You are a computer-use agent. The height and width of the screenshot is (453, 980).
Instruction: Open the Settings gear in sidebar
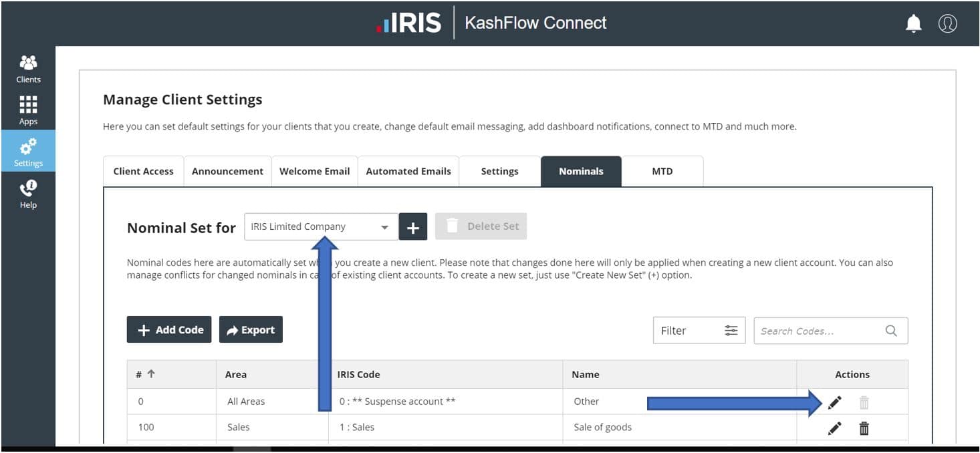click(28, 152)
